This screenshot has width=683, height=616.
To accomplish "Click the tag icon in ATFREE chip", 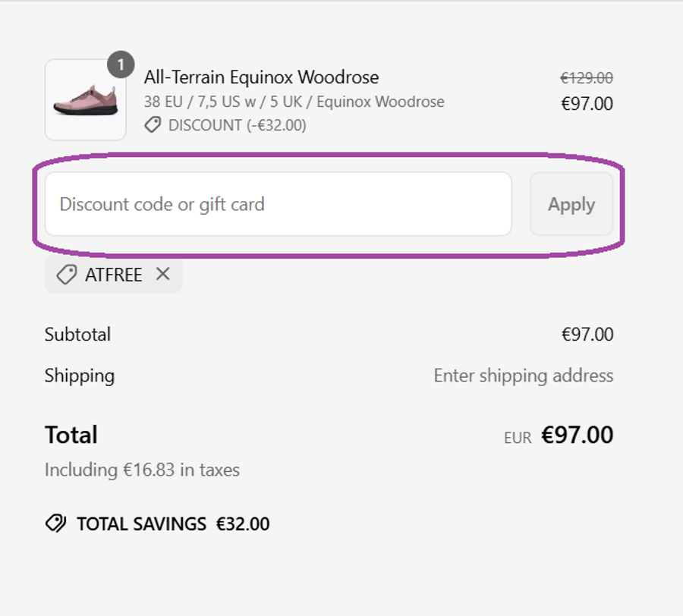I will tap(66, 275).
